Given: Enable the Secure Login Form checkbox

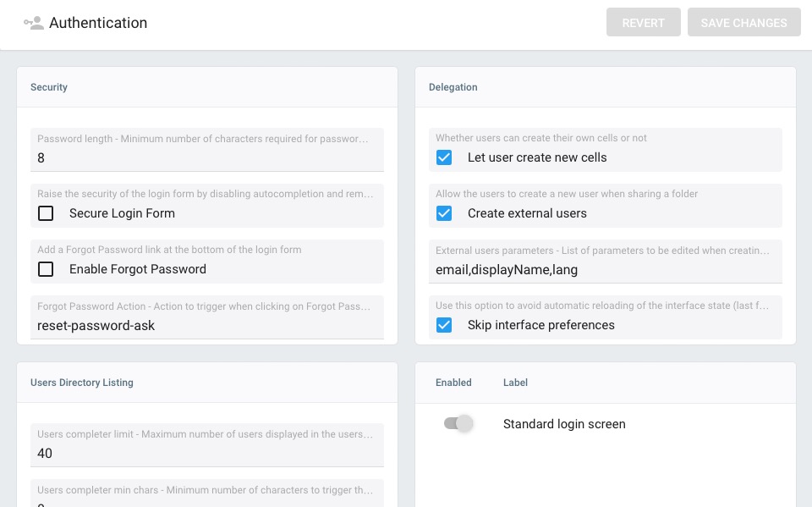Looking at the screenshot, I should point(46,213).
